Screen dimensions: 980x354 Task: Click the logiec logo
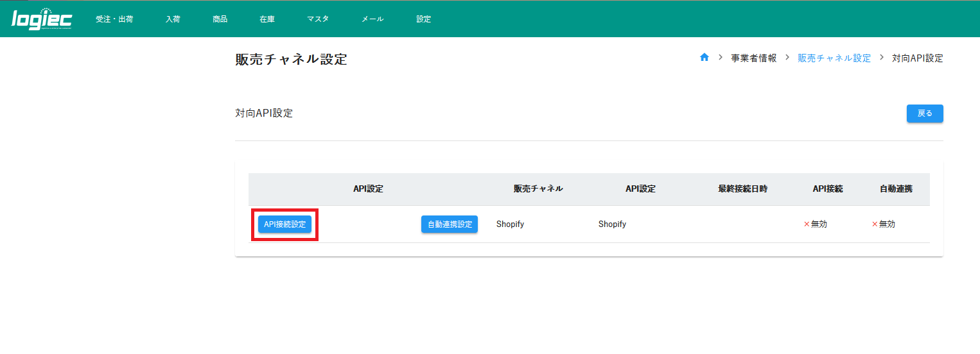click(x=42, y=19)
